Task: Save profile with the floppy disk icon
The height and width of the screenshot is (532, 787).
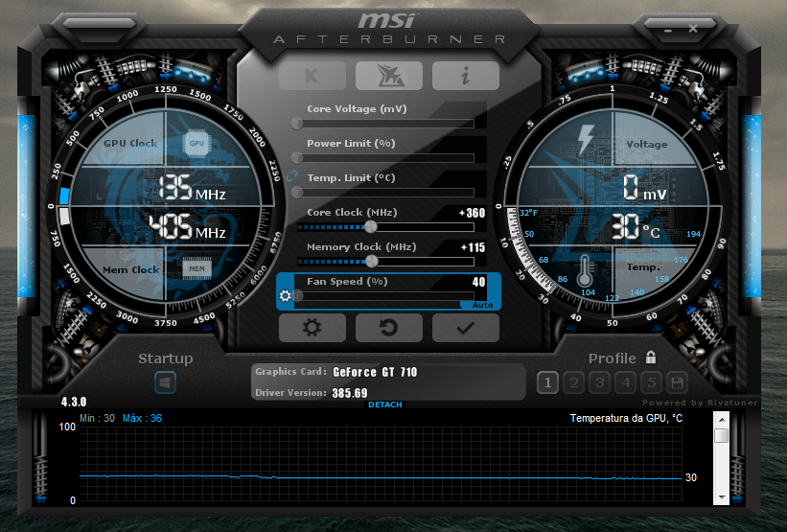Action: tap(677, 383)
